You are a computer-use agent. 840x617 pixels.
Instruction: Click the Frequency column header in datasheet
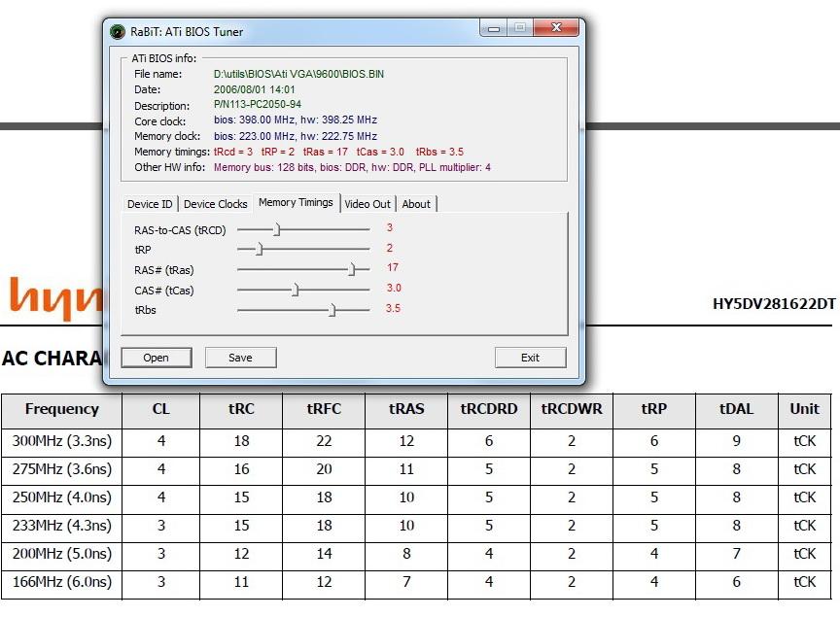click(x=62, y=409)
